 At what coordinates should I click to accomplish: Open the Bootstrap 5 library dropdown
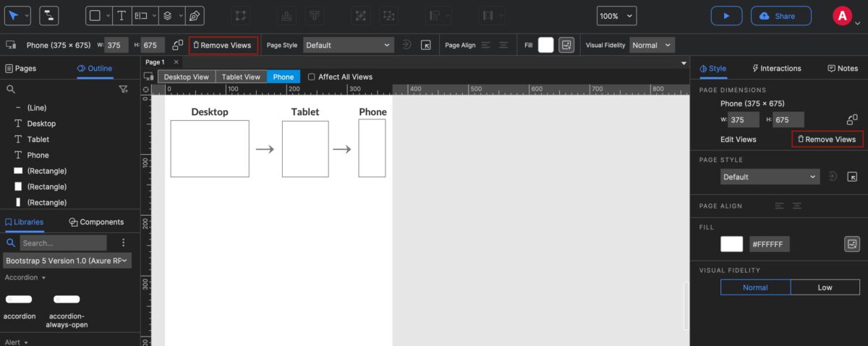click(x=67, y=261)
